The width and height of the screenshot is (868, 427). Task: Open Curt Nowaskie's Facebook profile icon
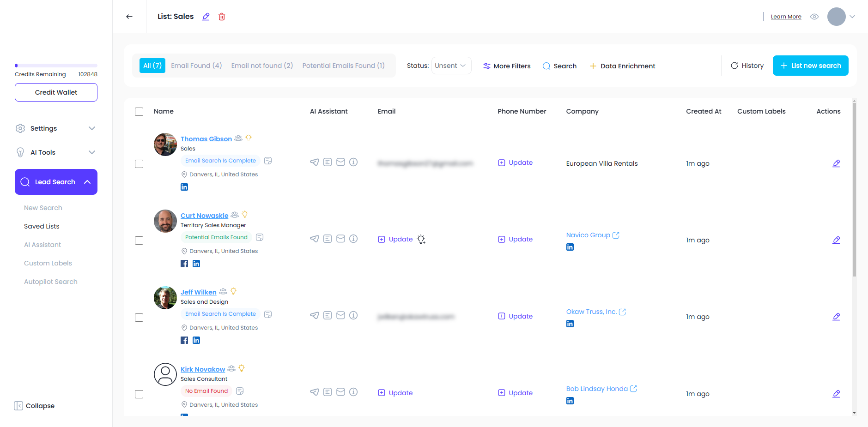click(x=184, y=264)
